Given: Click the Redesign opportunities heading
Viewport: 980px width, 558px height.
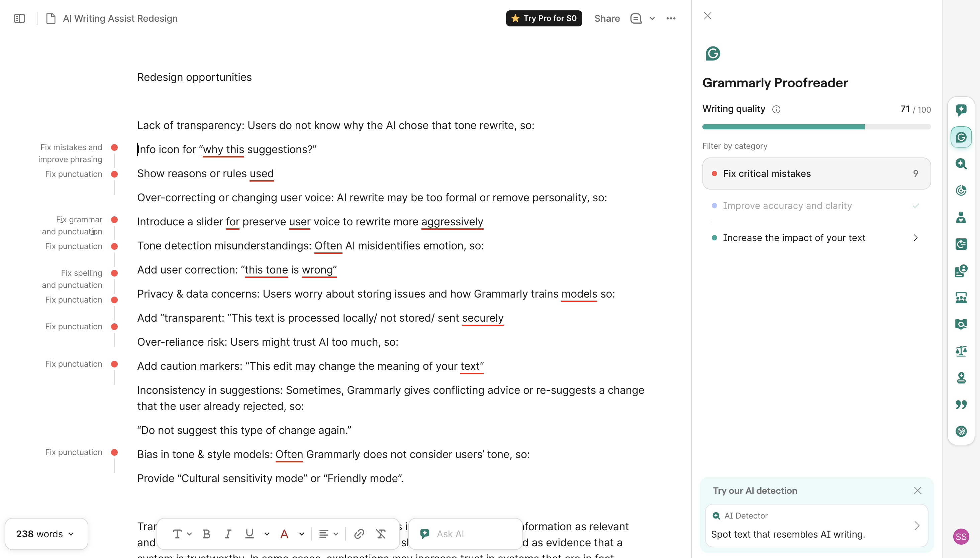Looking at the screenshot, I should 194,77.
